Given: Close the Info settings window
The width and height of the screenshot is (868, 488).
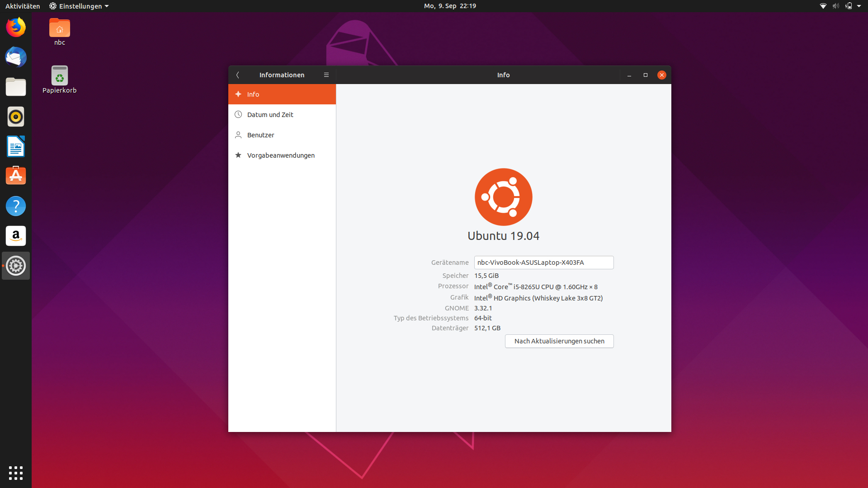Looking at the screenshot, I should pyautogui.click(x=662, y=75).
